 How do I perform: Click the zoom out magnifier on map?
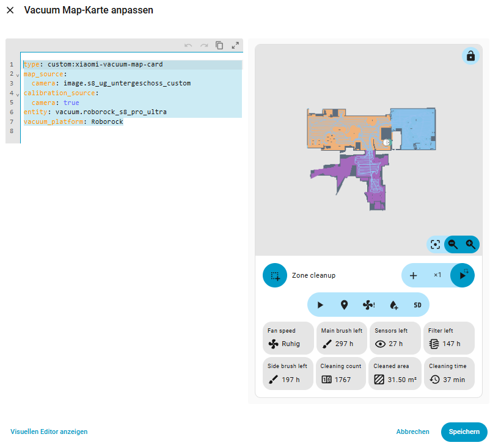pyautogui.click(x=453, y=244)
